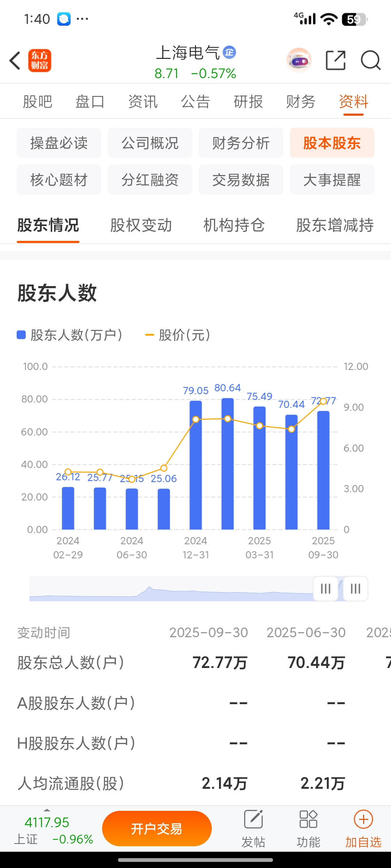Screen dimensions: 391x868
Task: Open the 公告 tab
Action: [x=195, y=102]
